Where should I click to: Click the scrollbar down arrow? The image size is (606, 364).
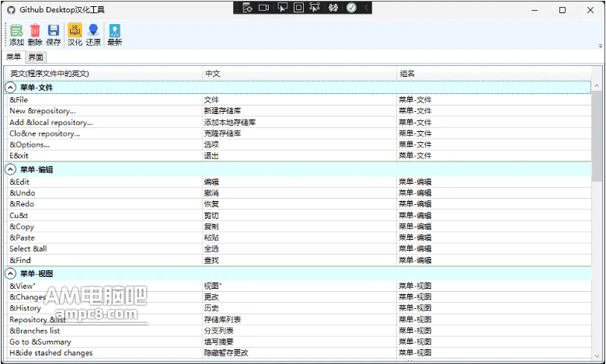pyautogui.click(x=597, y=356)
